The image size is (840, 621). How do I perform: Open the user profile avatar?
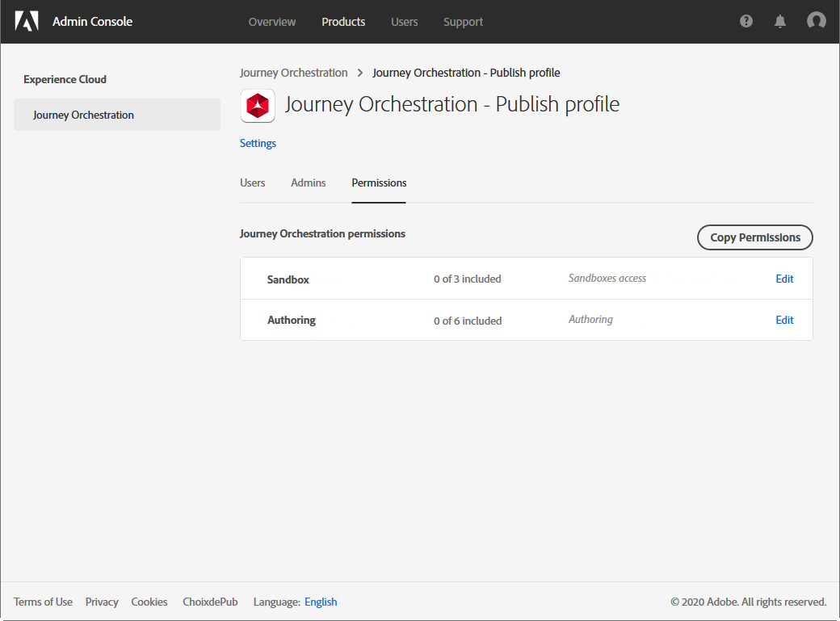[817, 22]
